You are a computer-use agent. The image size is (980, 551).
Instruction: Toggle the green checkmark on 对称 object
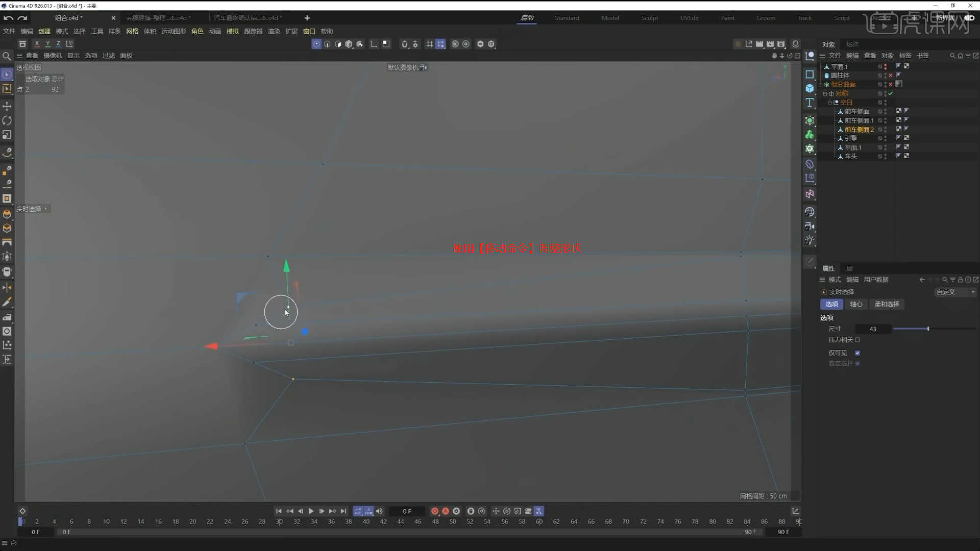[891, 93]
